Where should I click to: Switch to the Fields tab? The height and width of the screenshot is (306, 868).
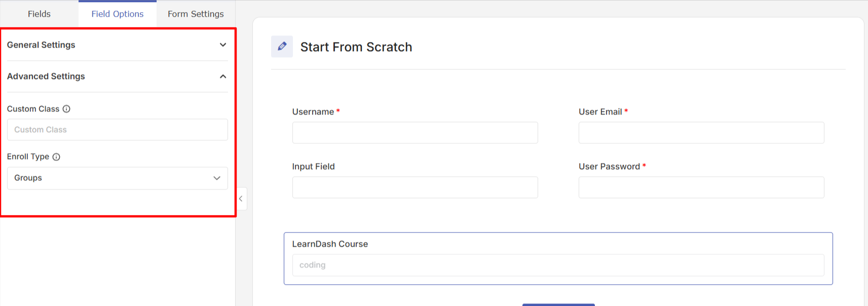(39, 14)
